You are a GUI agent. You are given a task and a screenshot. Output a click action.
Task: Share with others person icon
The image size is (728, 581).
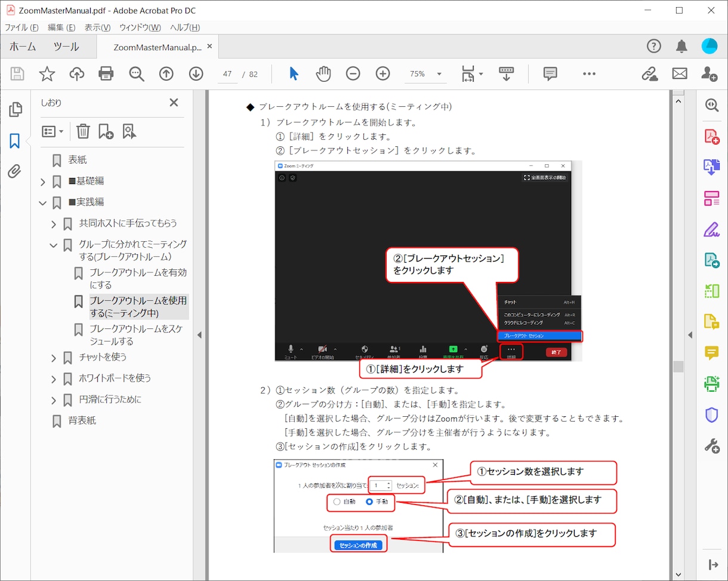[709, 73]
